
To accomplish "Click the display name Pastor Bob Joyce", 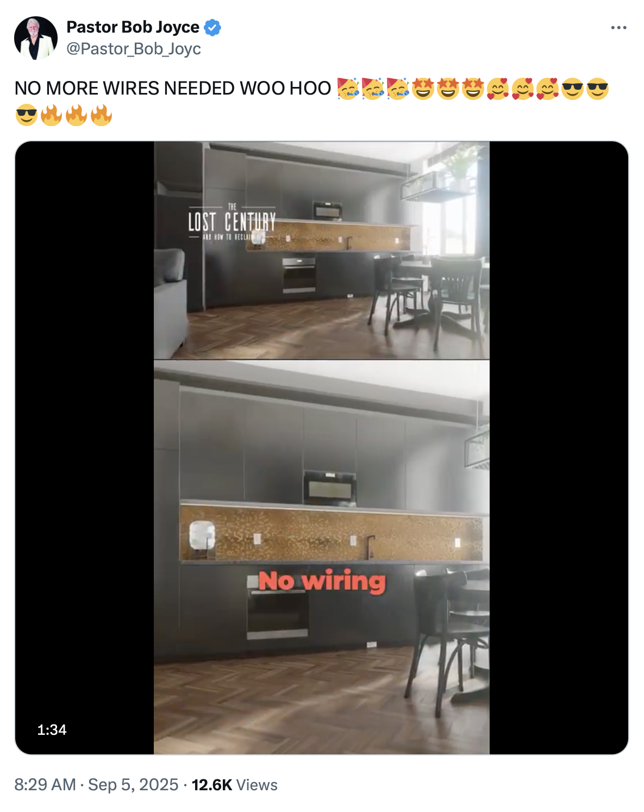I will point(133,27).
